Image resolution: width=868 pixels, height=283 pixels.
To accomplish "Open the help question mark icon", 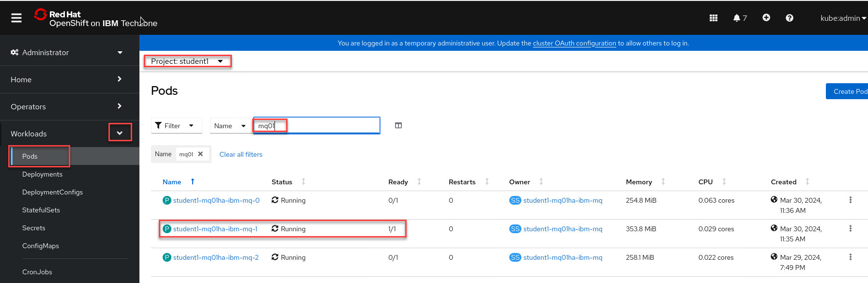I will [x=789, y=18].
